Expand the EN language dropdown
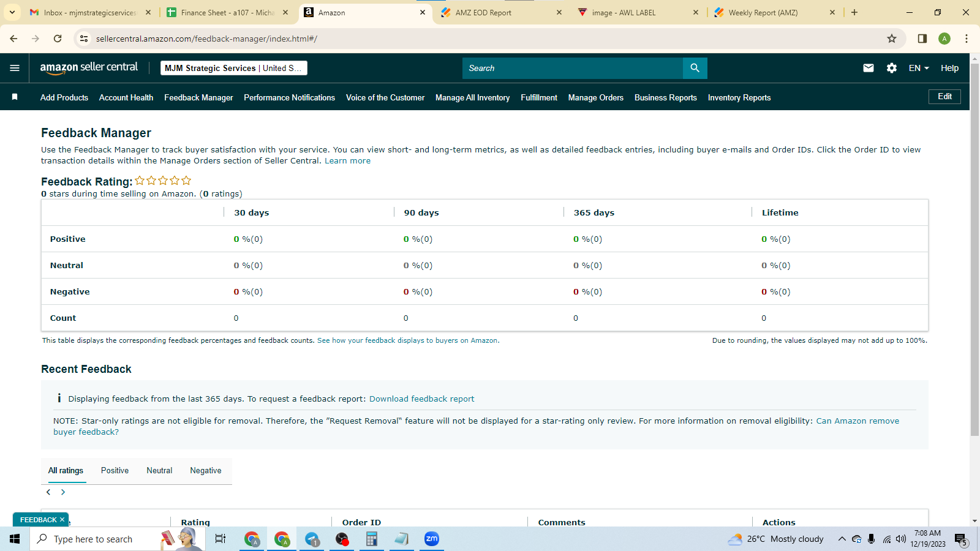 pos(919,68)
